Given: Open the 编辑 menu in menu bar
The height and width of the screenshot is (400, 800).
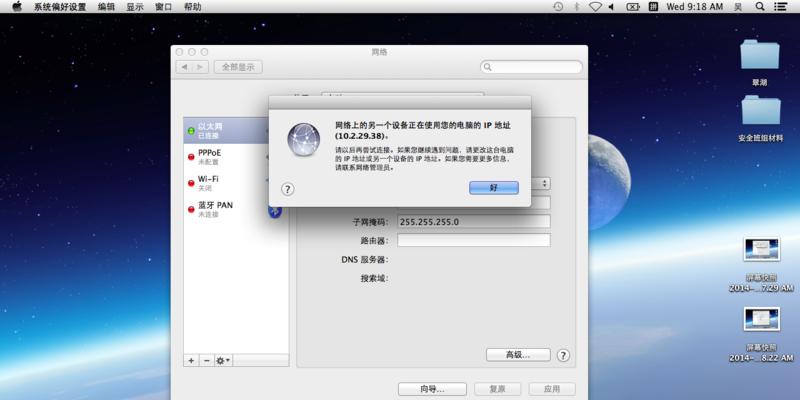Looking at the screenshot, I should [x=106, y=7].
